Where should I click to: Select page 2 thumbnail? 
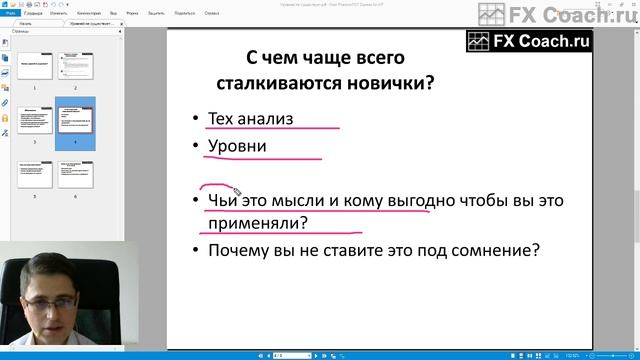tap(76, 66)
